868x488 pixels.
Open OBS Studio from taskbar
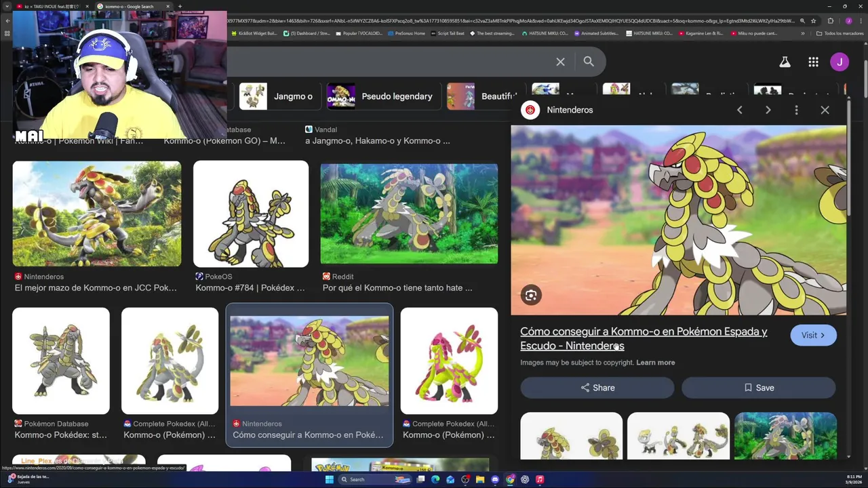[465, 479]
